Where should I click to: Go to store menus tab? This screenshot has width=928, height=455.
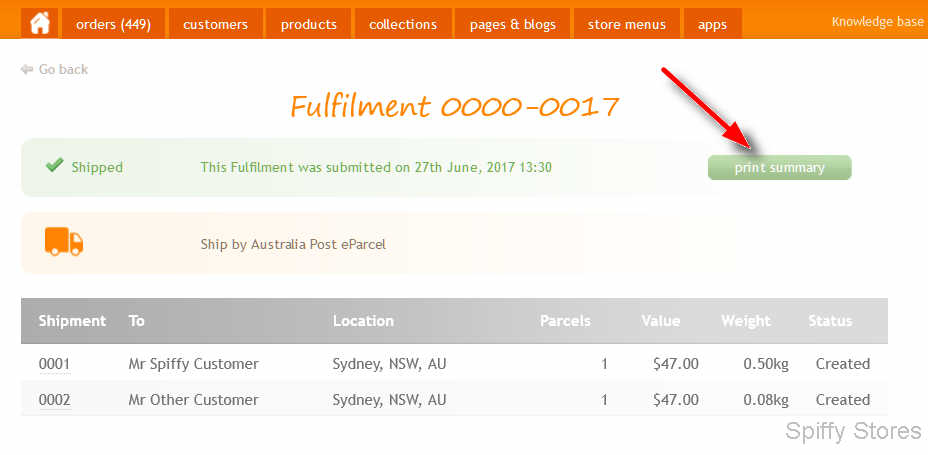(x=627, y=24)
